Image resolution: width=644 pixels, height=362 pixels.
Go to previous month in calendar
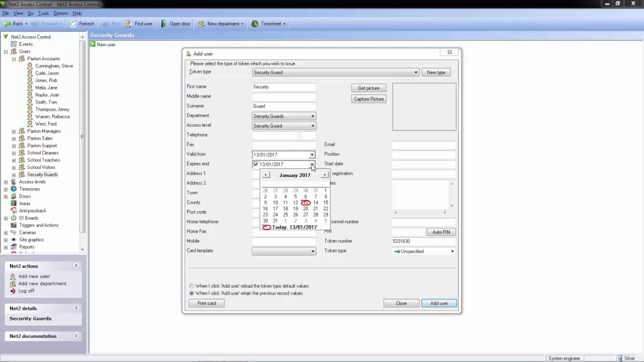point(266,175)
